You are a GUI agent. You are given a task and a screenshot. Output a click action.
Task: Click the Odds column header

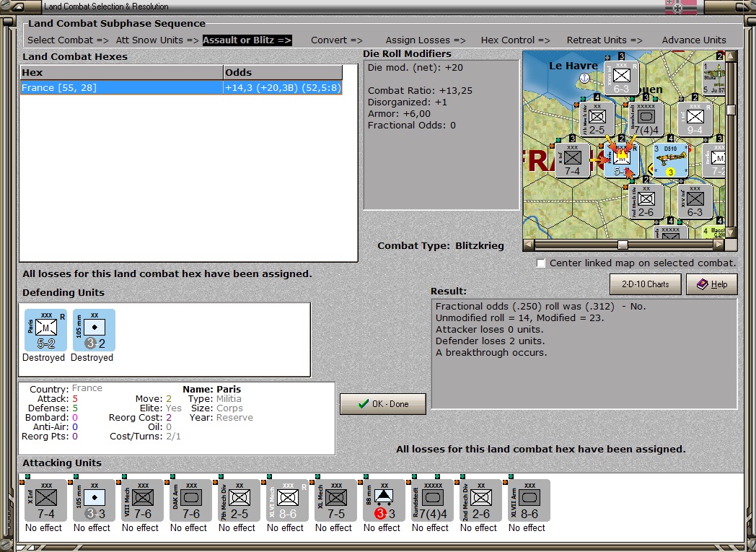(x=283, y=73)
